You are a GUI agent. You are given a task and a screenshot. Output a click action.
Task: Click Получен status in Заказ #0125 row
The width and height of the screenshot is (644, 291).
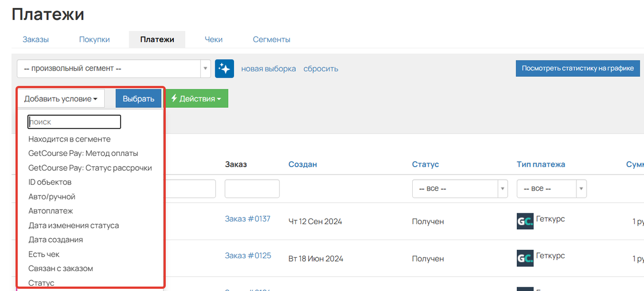[428, 258]
